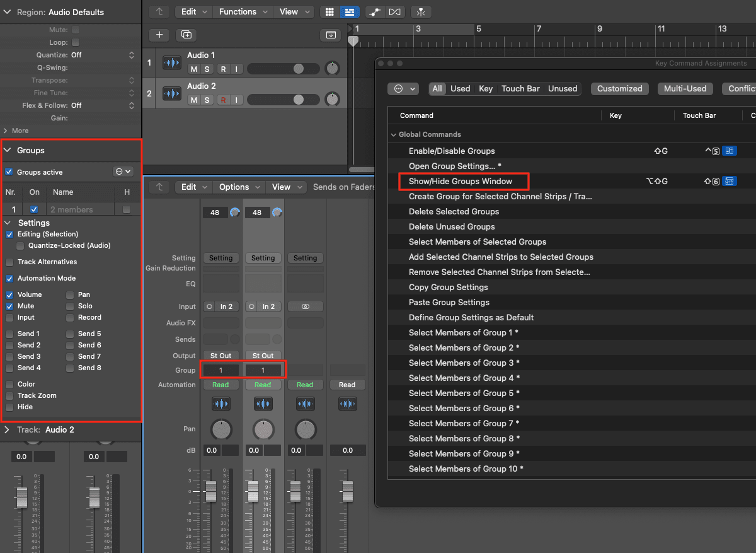
Task: Open Key Commands options dropdown menu
Action: [403, 89]
